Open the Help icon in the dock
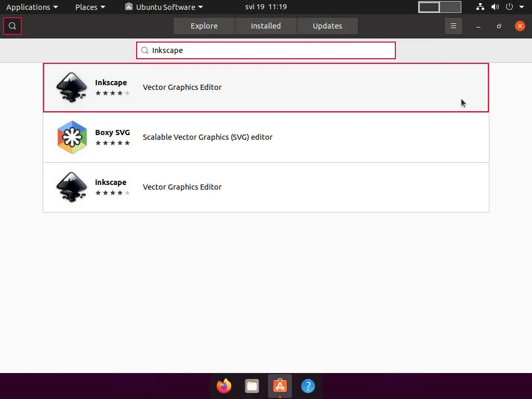Screen dimensions: 532x399 tap(308, 386)
